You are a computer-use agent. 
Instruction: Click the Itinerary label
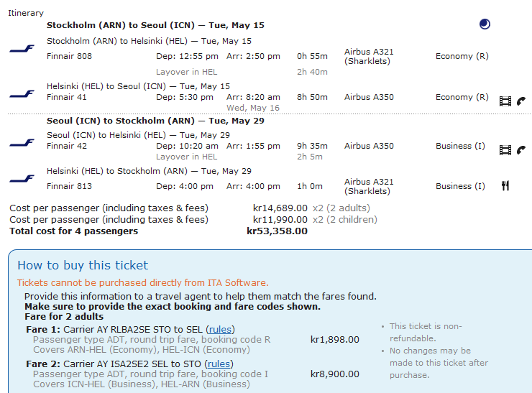(26, 13)
